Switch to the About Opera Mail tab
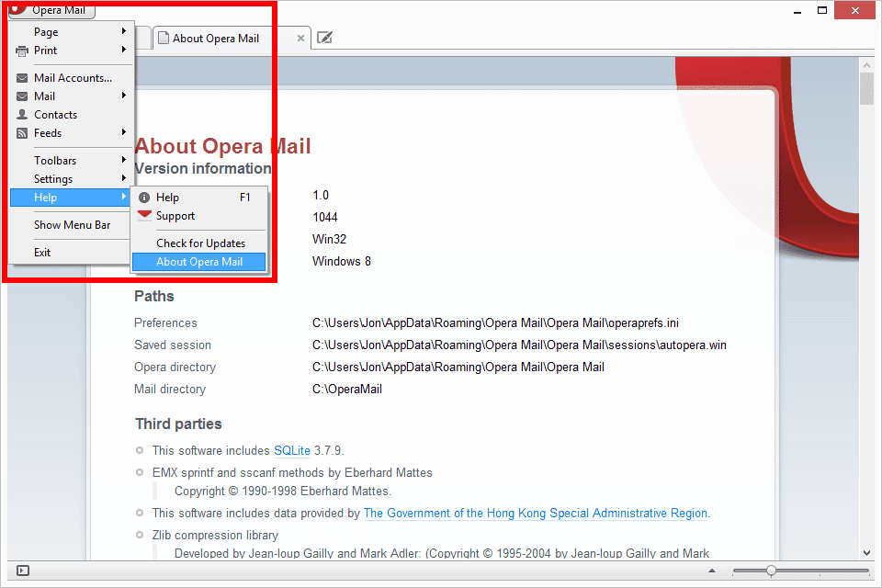The width and height of the screenshot is (882, 588). (x=232, y=39)
